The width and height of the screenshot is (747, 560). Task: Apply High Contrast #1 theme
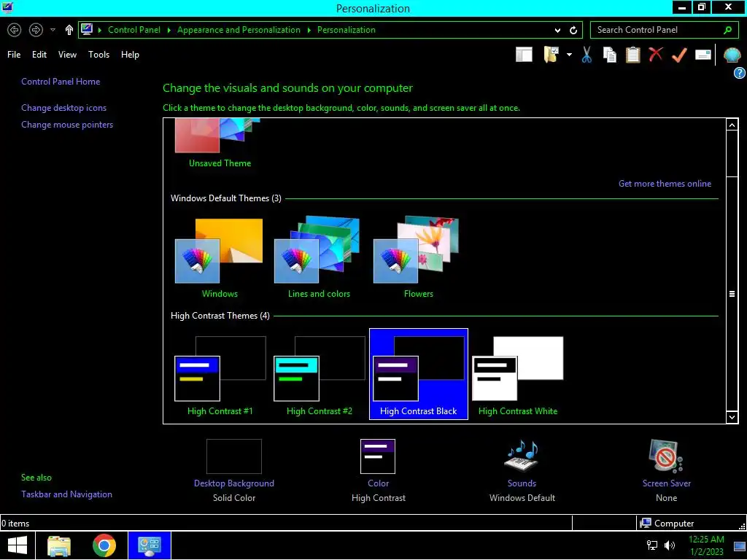(x=220, y=376)
